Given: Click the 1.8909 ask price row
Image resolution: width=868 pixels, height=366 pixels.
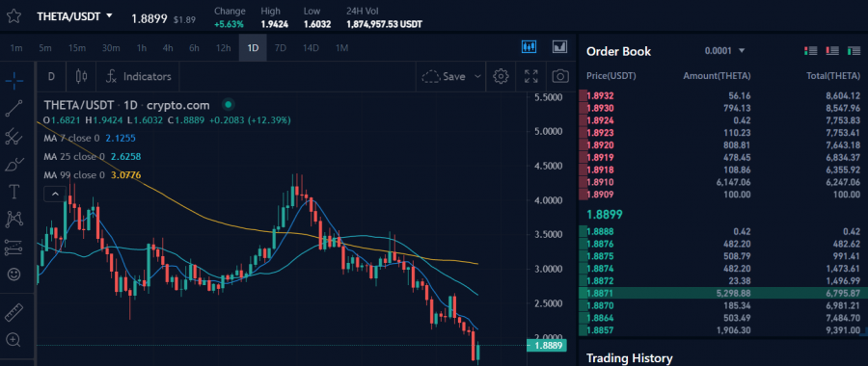Looking at the screenshot, I should [723, 195].
